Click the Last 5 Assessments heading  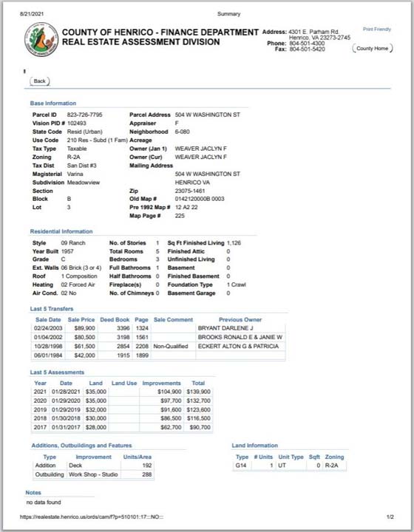tap(57, 372)
